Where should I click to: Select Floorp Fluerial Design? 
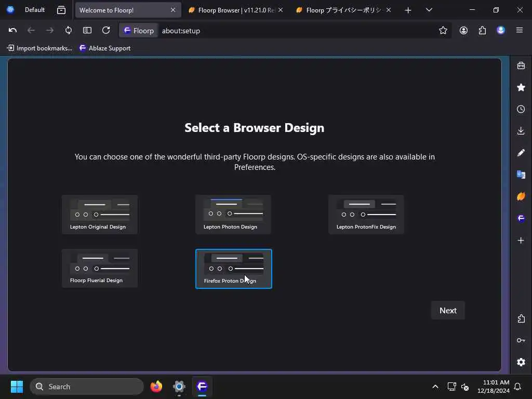[100, 269]
